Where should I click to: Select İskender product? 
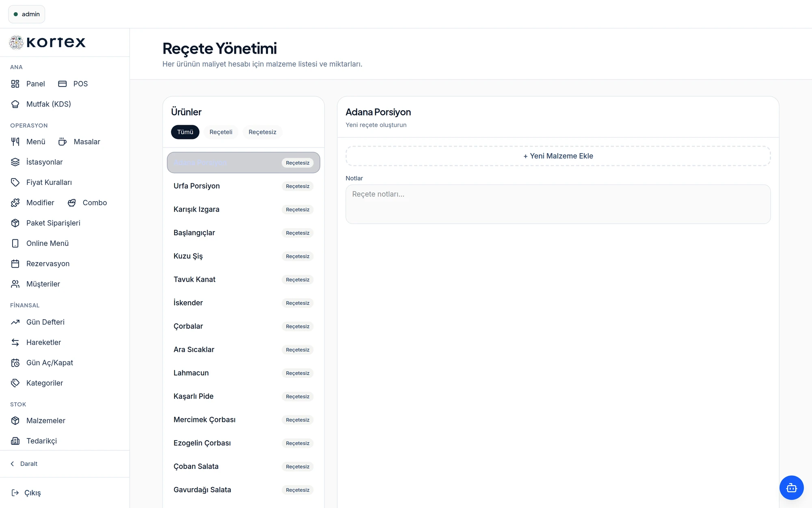244,303
